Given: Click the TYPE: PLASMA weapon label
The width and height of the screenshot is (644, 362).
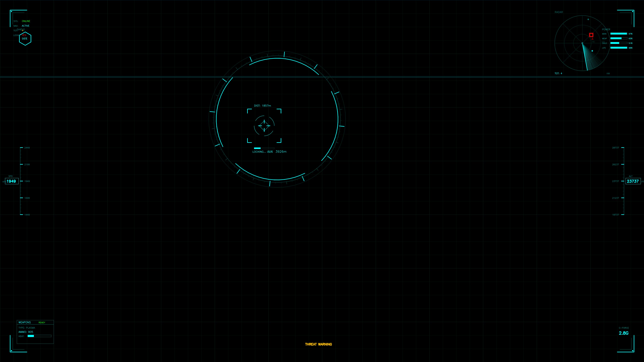Looking at the screenshot, I should 27,328.
